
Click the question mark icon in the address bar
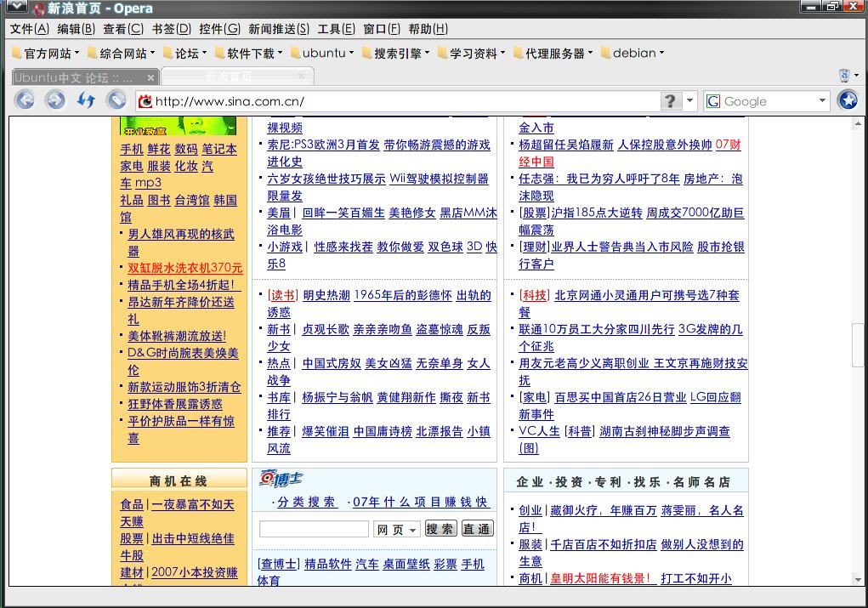670,101
